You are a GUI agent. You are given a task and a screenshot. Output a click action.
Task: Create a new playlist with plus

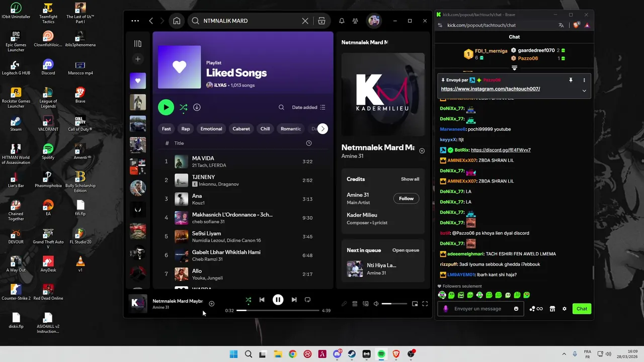[137, 59]
